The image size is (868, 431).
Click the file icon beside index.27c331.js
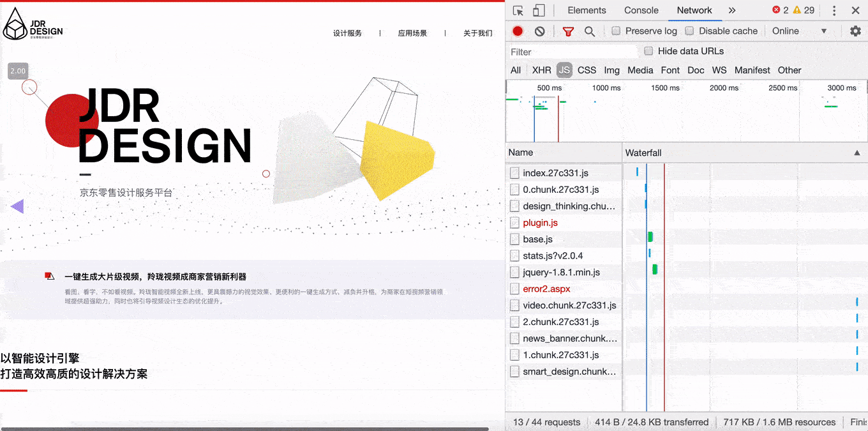[514, 173]
